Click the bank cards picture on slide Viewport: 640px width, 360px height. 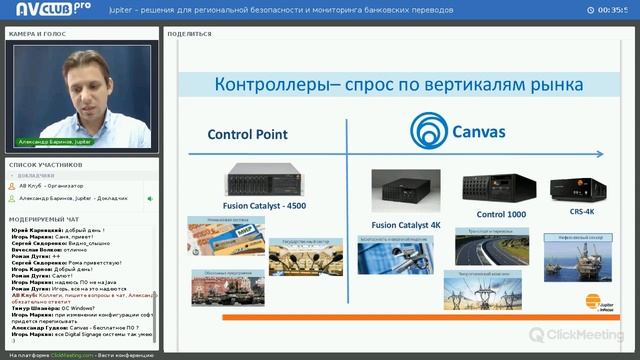point(226,236)
